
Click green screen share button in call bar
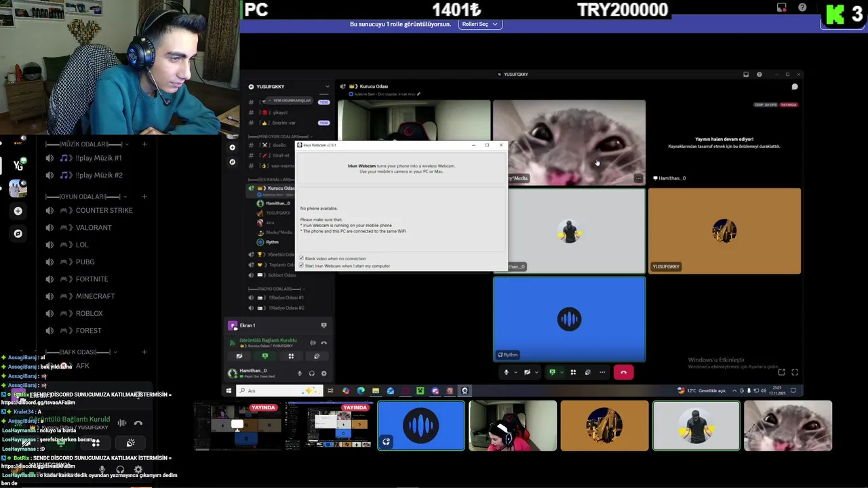(x=552, y=372)
